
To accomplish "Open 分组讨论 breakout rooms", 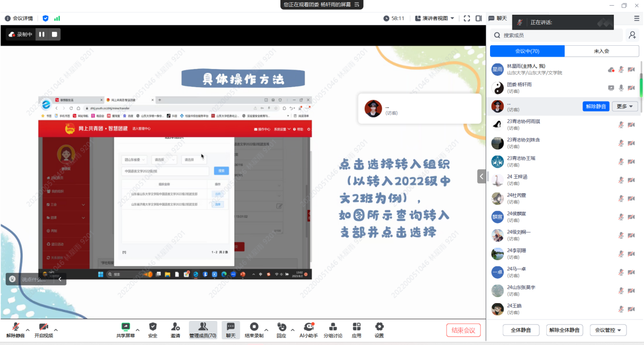I will pos(333,329).
